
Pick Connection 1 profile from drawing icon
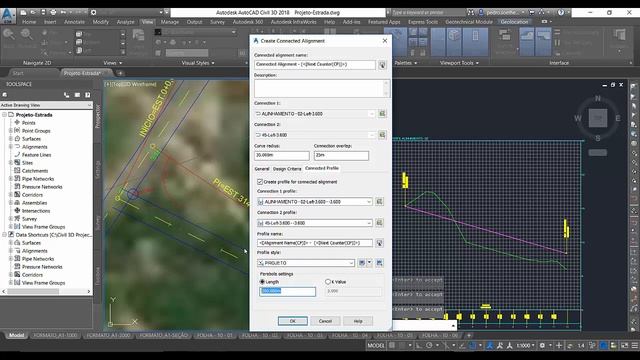(x=379, y=202)
